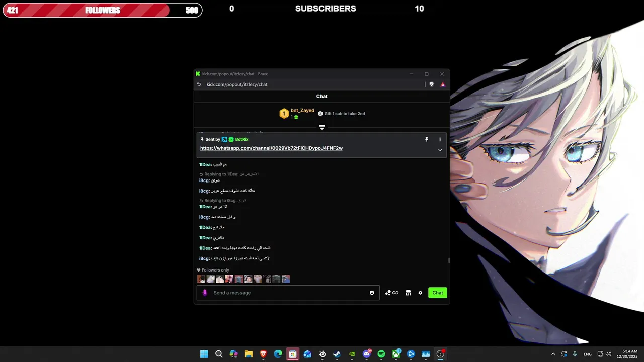Click the tray microphone icon
This screenshot has height=362, width=644.
coord(575,354)
